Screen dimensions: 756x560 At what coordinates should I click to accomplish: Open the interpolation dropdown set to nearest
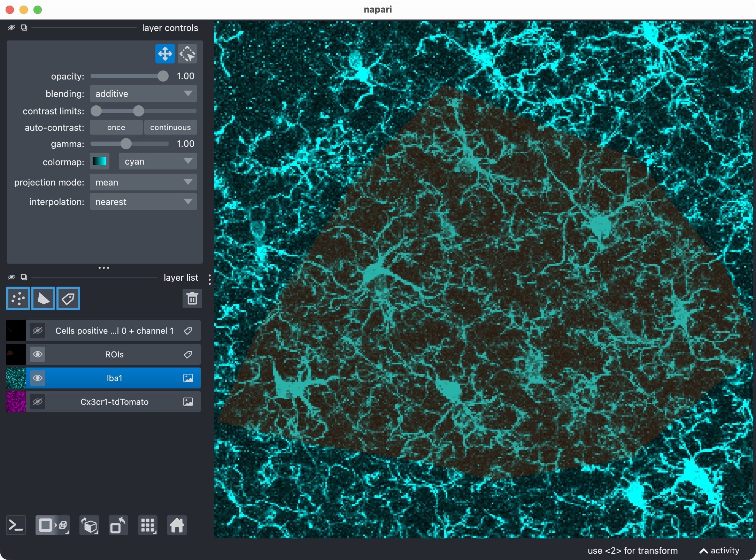tap(144, 202)
